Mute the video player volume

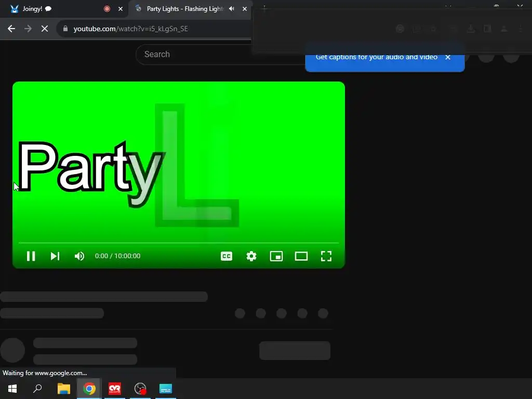79,256
